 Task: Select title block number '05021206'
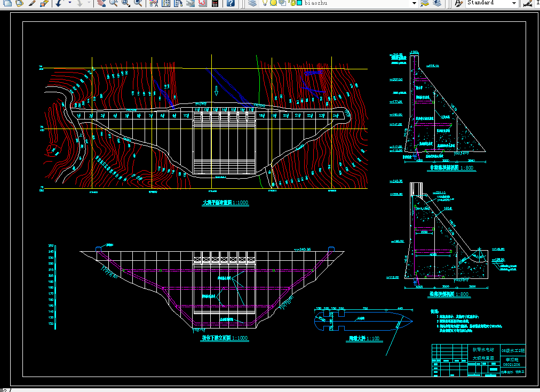(512, 364)
